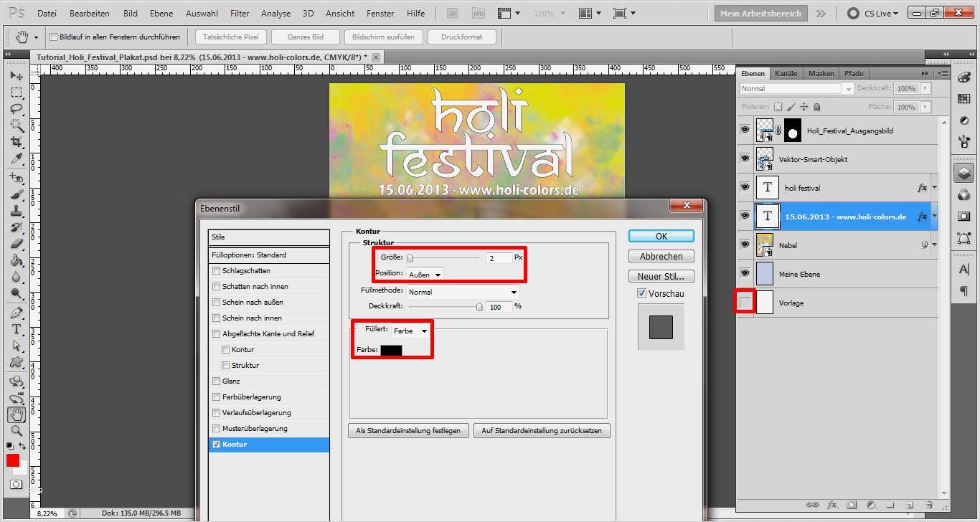Open the CS Live dropdown
980x522 pixels.
[x=872, y=13]
